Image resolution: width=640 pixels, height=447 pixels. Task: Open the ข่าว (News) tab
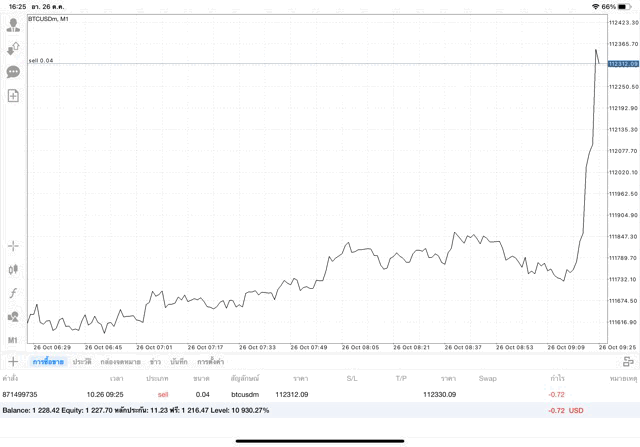[155, 361]
